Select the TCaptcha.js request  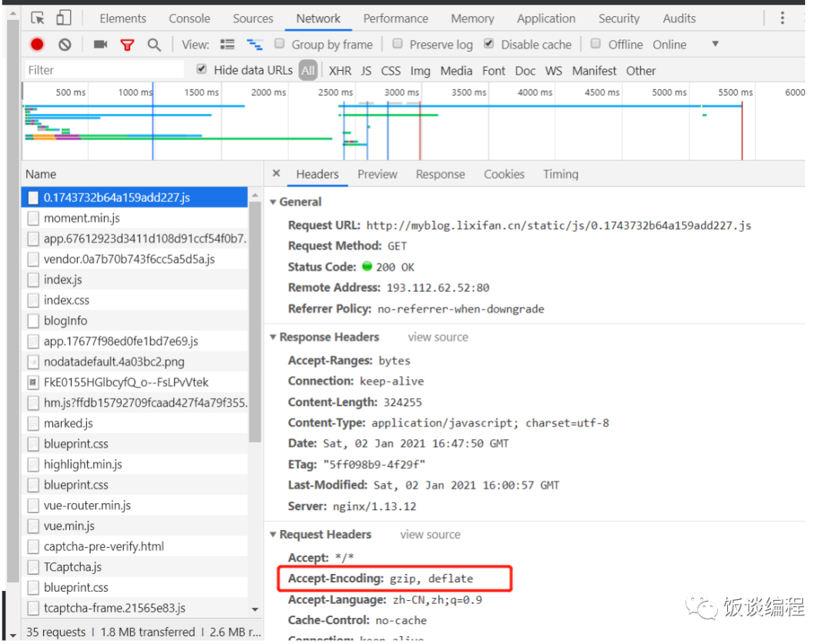tap(136, 567)
